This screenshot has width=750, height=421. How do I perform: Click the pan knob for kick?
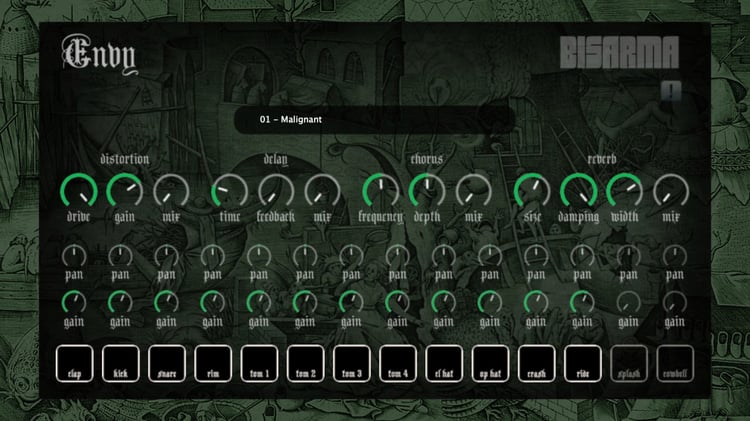(x=121, y=256)
